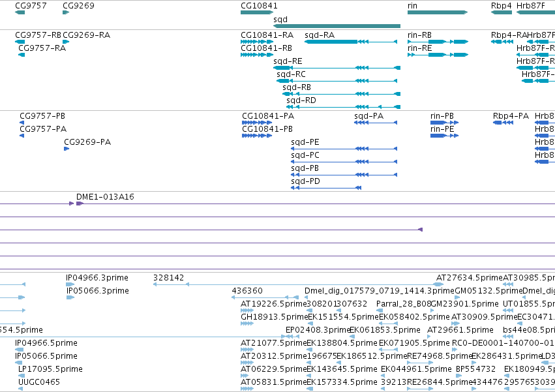The width and height of the screenshot is (555, 392).
Task: Select the AT06229.5prime EST label
Action: point(274,369)
